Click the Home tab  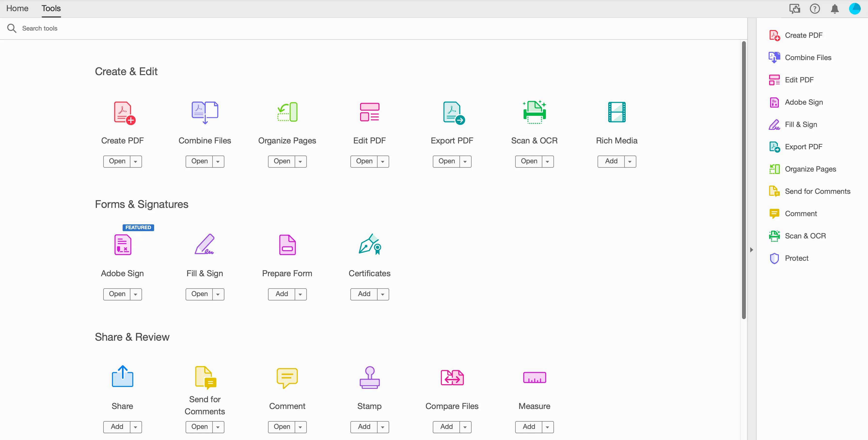coord(17,8)
